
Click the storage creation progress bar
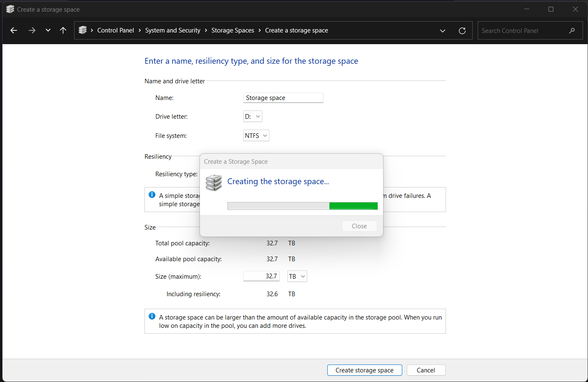pos(302,206)
